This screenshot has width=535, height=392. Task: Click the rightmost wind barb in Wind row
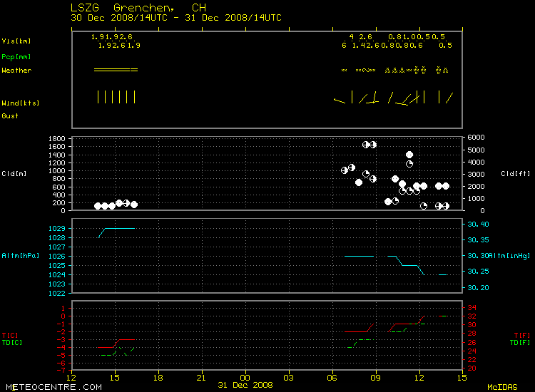pos(450,97)
